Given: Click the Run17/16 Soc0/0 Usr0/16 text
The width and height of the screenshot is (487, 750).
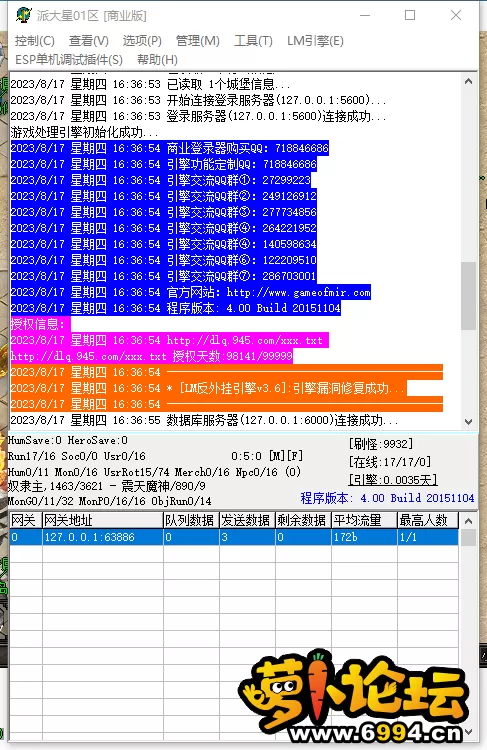Looking at the screenshot, I should coord(77,456).
